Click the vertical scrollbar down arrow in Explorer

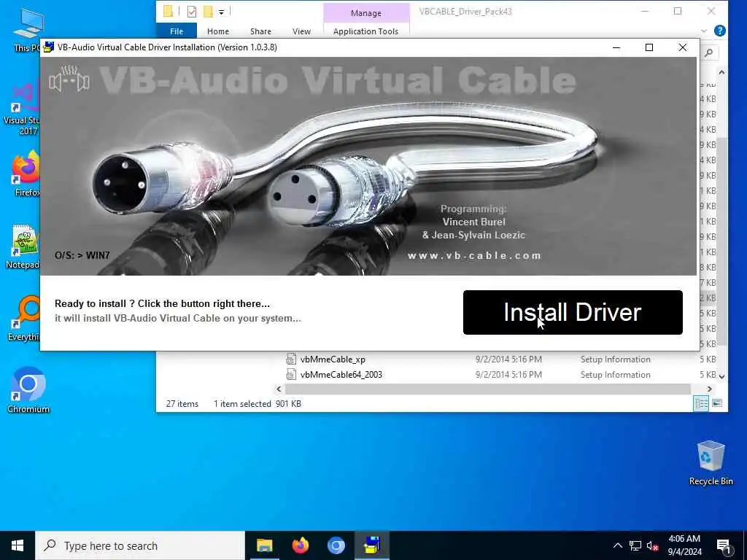[x=721, y=376]
